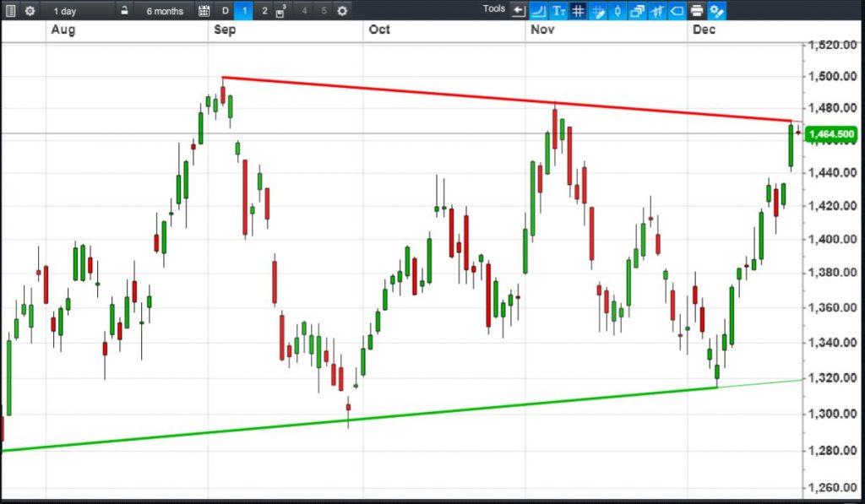865x504 pixels.
Task: Switch to saved layout 2
Action: coord(264,10)
